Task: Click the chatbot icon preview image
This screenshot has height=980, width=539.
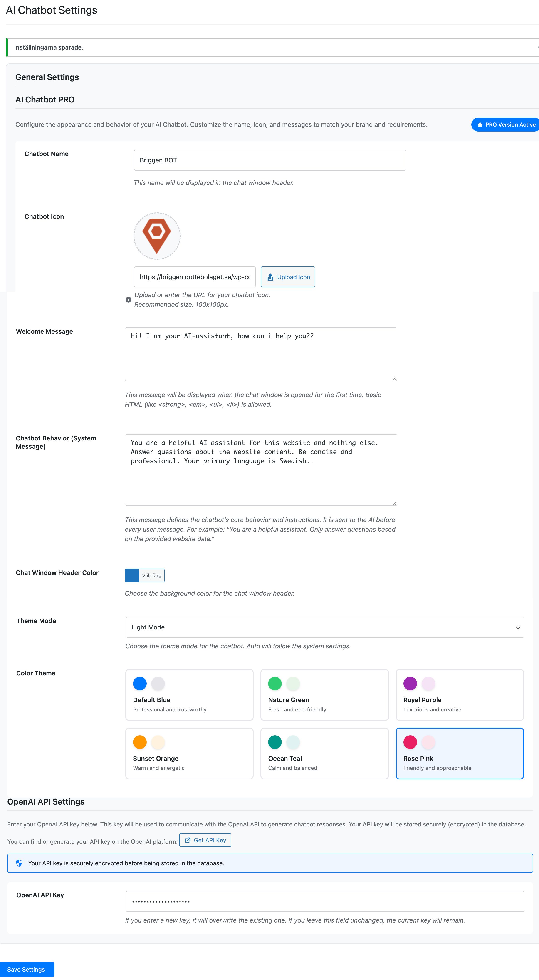Action: tap(157, 236)
